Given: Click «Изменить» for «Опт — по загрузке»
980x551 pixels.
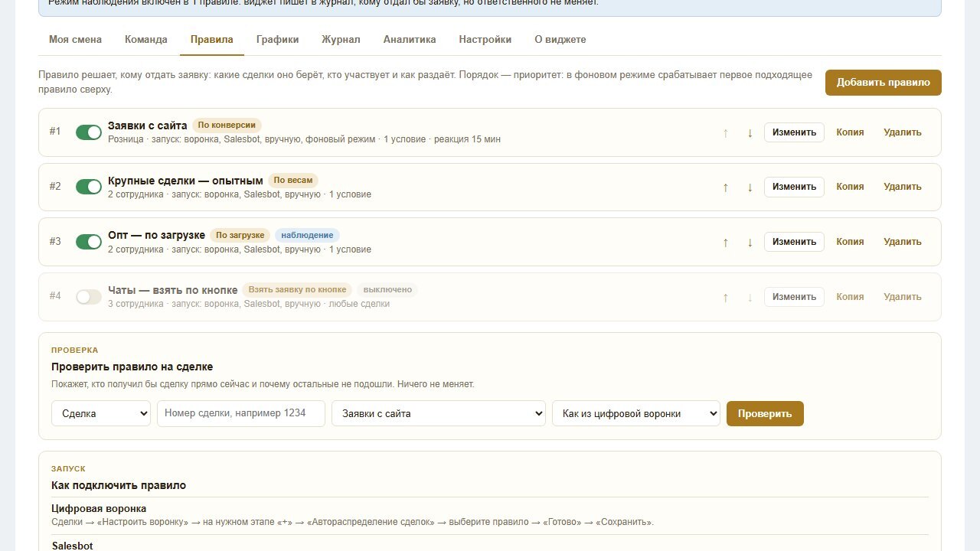Looking at the screenshot, I should click(x=794, y=242).
